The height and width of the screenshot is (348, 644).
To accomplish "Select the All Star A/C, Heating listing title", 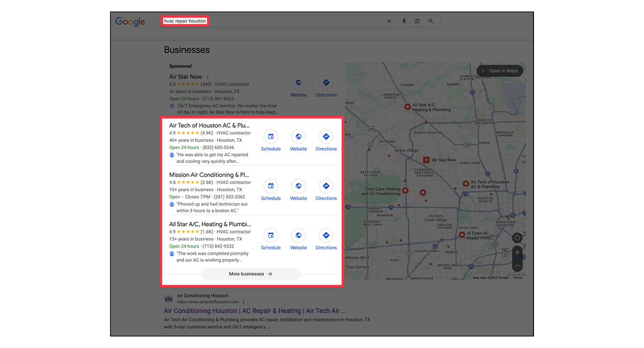I will point(210,224).
